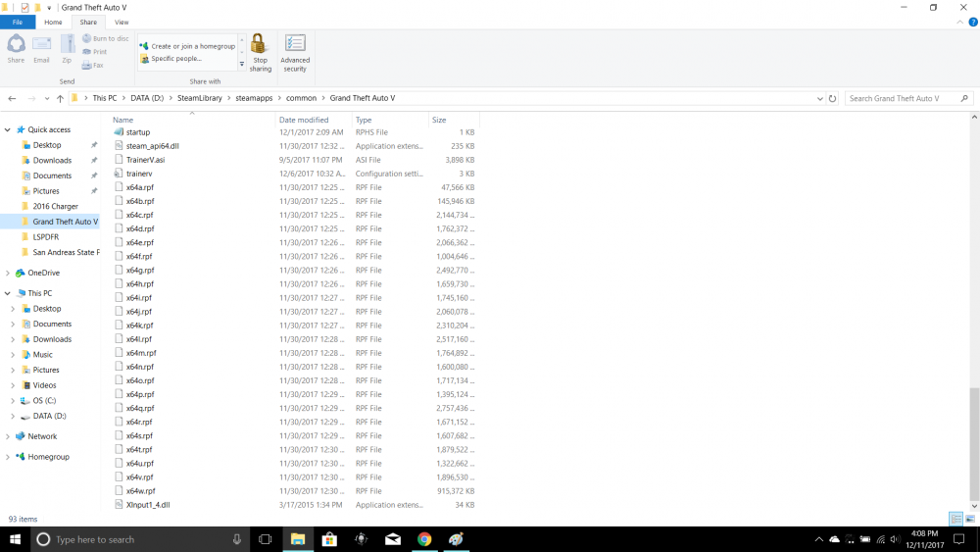Collapse the Quick access tree node
Viewport: 980px width, 552px height.
point(8,130)
